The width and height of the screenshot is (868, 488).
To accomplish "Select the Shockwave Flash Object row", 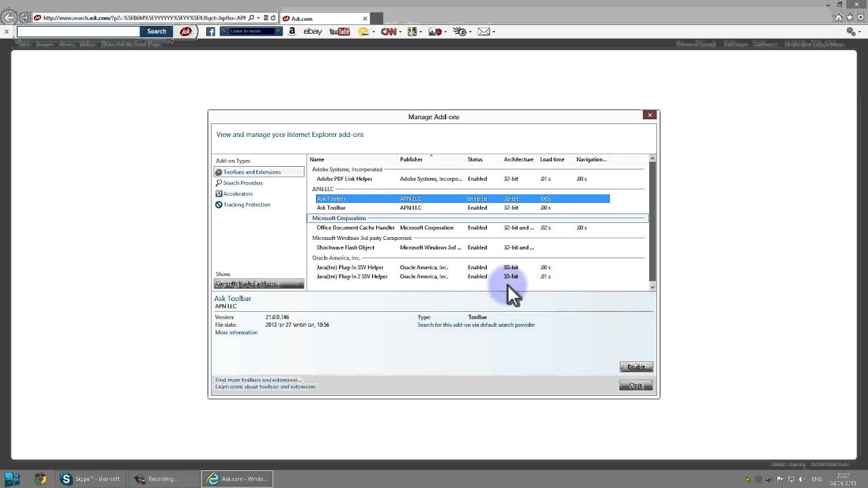I will (x=462, y=247).
